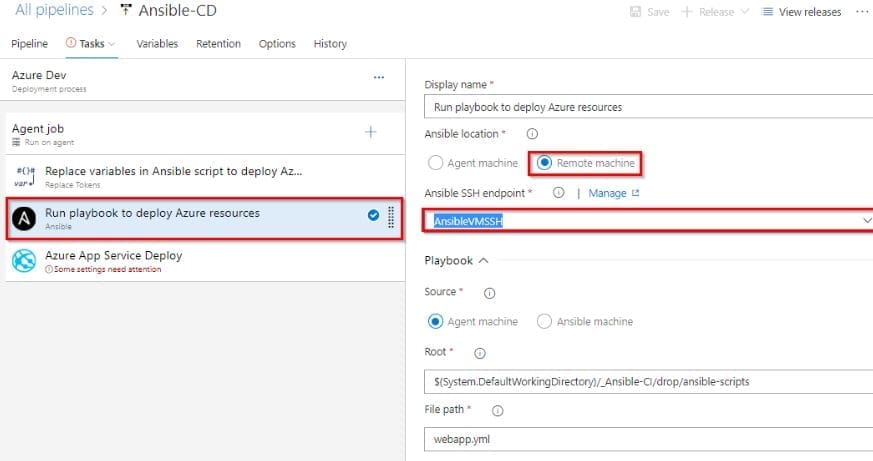Expand the Tasks tab dropdown arrow

[111, 44]
